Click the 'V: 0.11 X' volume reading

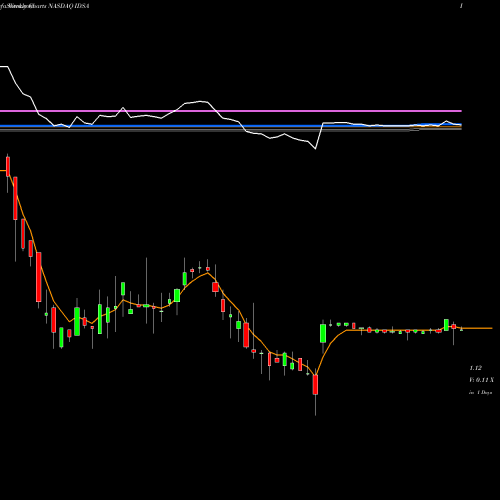coord(481,380)
